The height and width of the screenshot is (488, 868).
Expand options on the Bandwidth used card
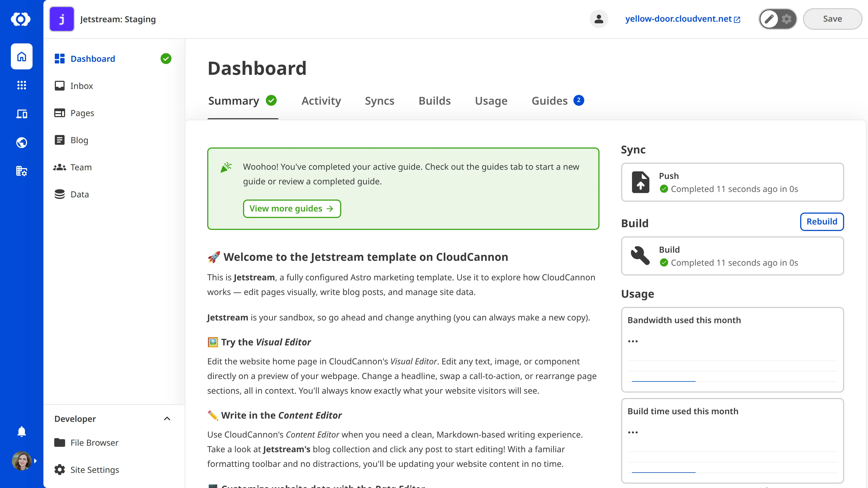click(633, 341)
